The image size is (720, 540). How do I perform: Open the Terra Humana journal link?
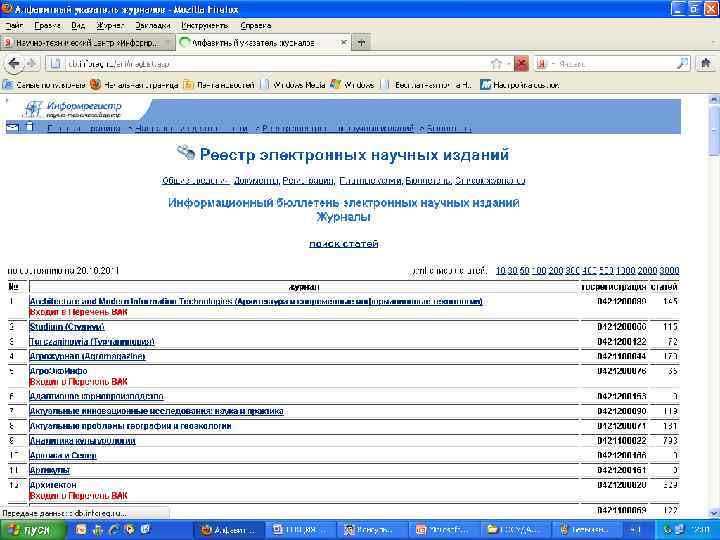92,342
